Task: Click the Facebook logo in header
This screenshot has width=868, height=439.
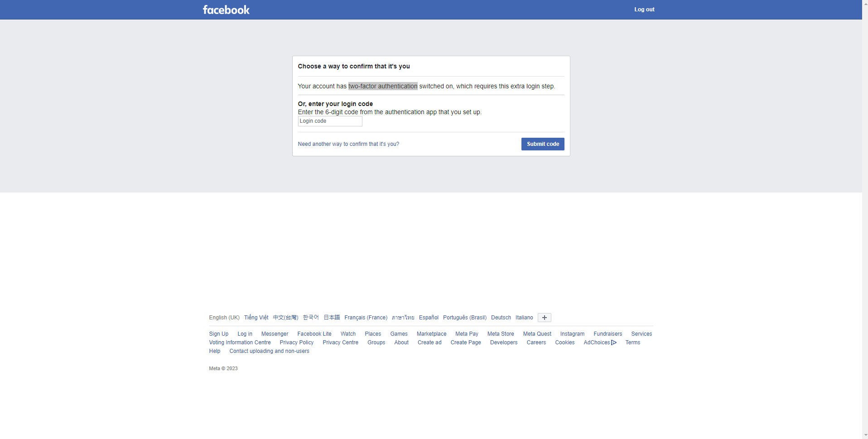Action: click(226, 10)
